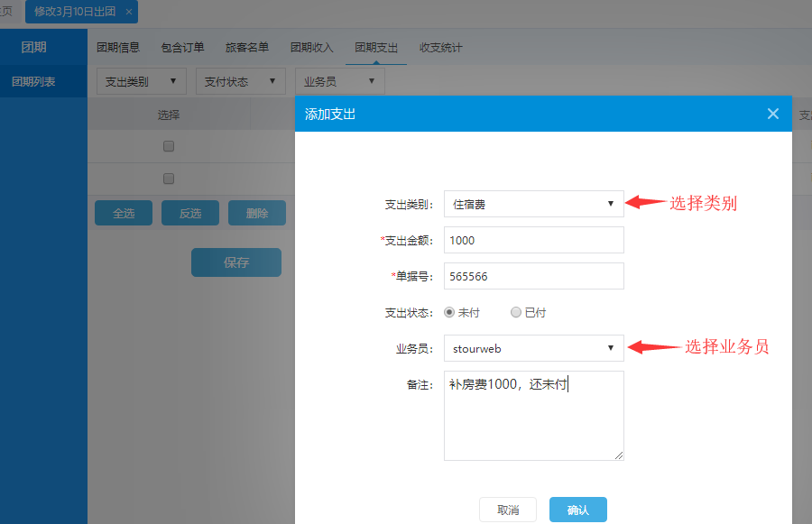Image resolution: width=812 pixels, height=524 pixels.
Task: Open the 收支统计 tab
Action: 440,48
